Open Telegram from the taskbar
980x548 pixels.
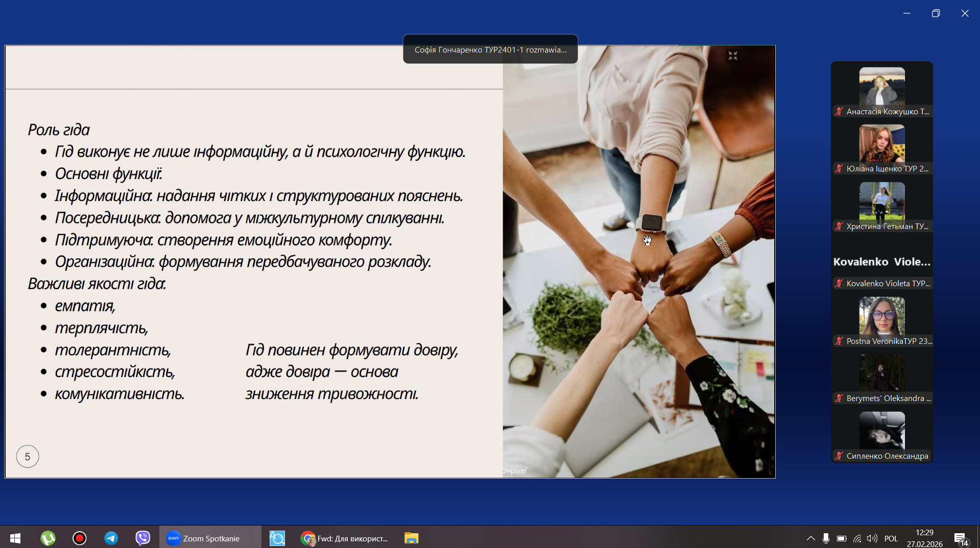pos(111,538)
